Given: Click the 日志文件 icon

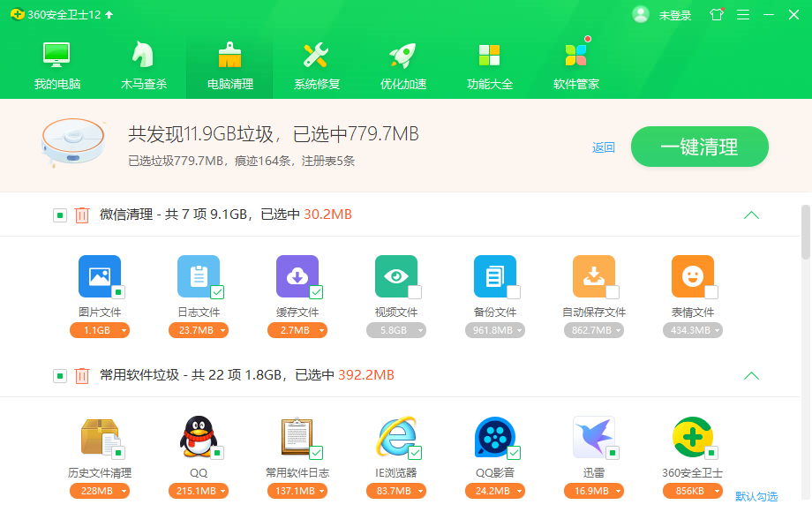Looking at the screenshot, I should coord(199,276).
